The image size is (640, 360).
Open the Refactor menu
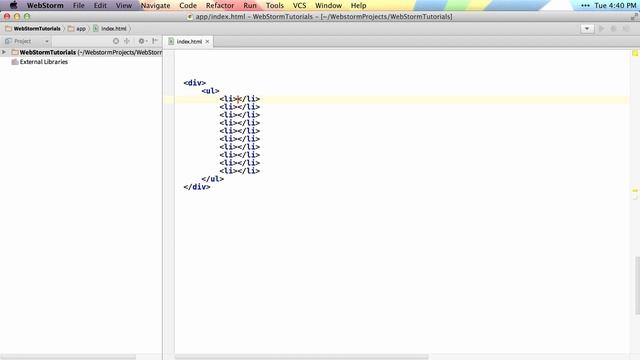coord(220,5)
